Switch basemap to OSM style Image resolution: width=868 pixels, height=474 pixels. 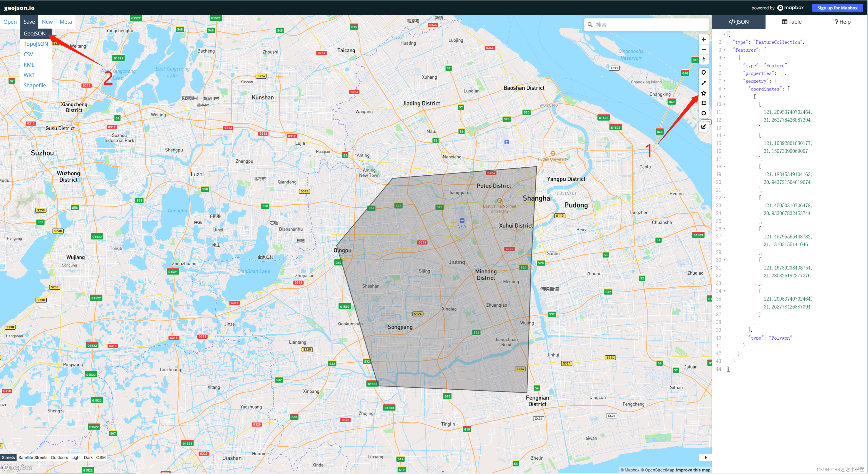[101, 458]
